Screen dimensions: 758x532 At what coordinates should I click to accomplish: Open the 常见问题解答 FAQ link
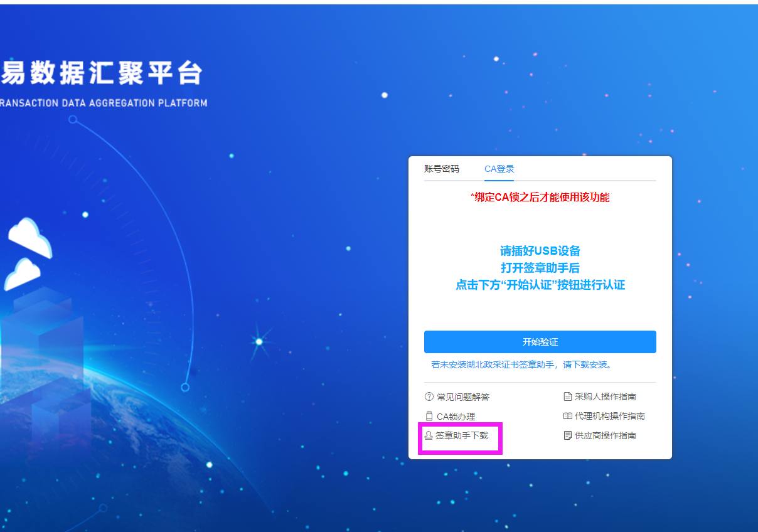pos(463,396)
